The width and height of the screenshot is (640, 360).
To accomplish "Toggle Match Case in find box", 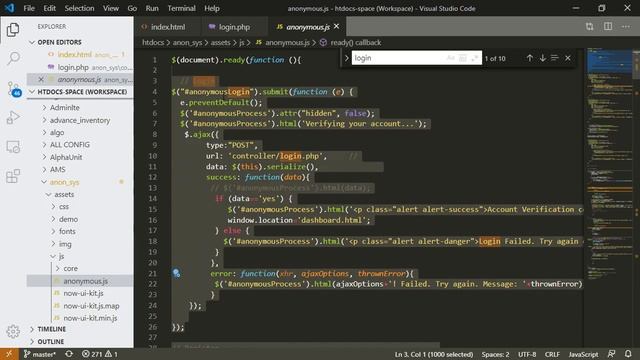I will (451, 58).
